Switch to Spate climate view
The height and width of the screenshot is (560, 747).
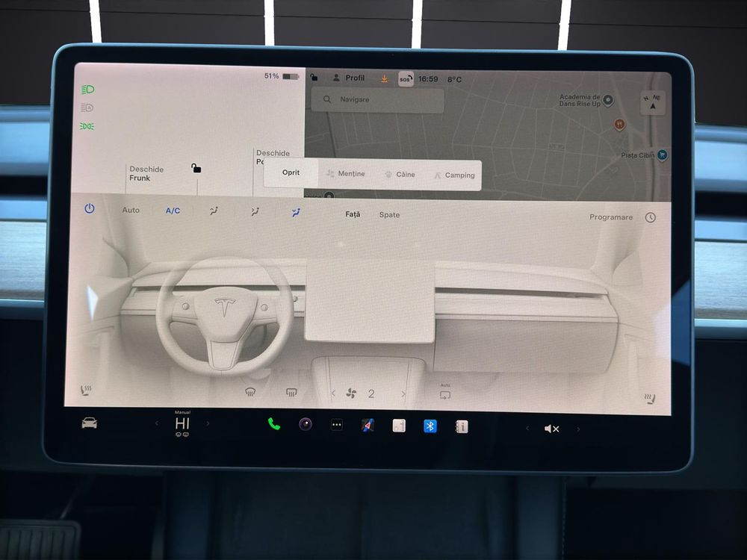389,215
